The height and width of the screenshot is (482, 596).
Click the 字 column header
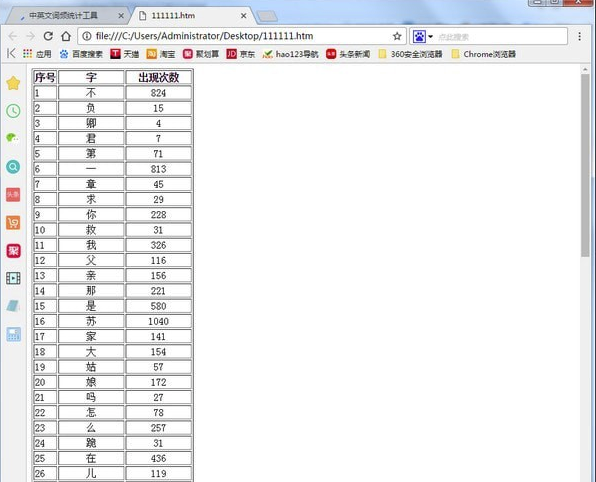pos(91,77)
